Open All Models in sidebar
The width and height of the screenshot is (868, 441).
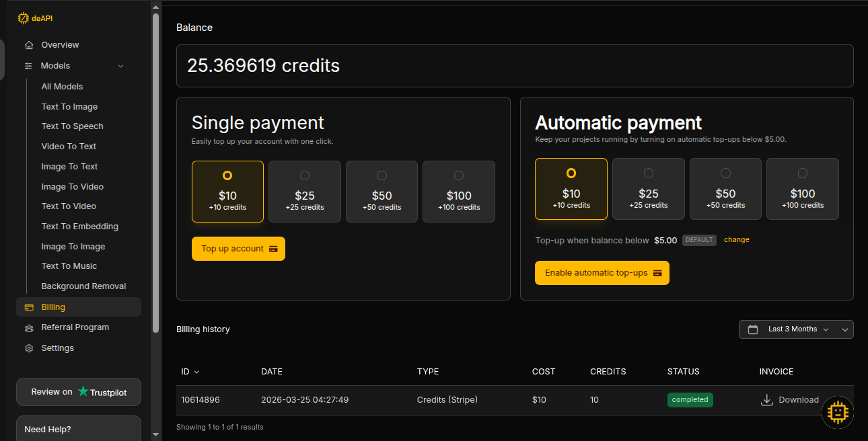(62, 87)
